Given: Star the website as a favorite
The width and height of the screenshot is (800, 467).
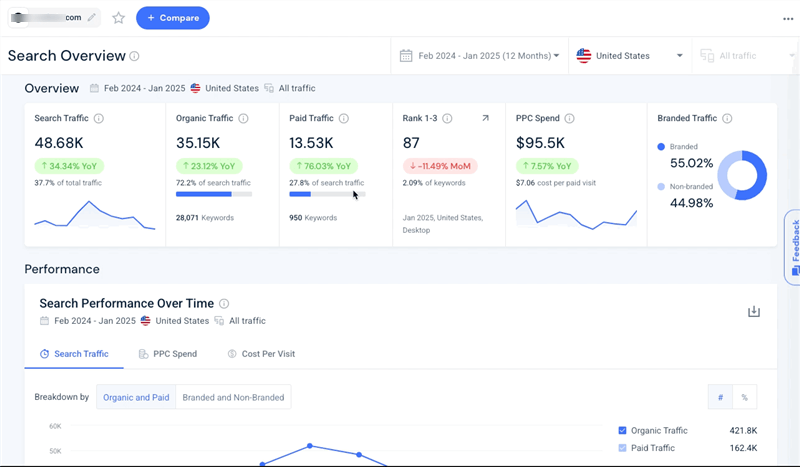Looking at the screenshot, I should click(118, 18).
